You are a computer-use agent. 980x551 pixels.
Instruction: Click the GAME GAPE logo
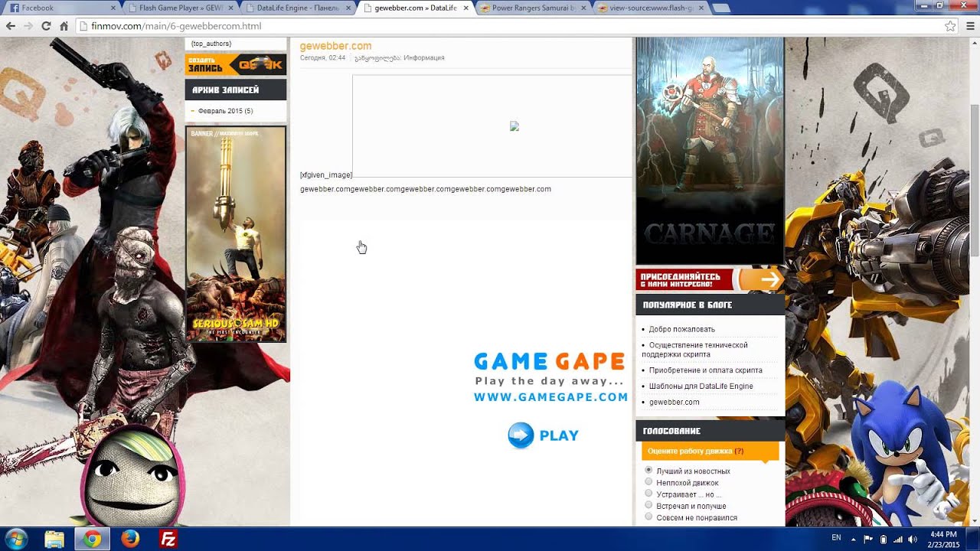(549, 360)
